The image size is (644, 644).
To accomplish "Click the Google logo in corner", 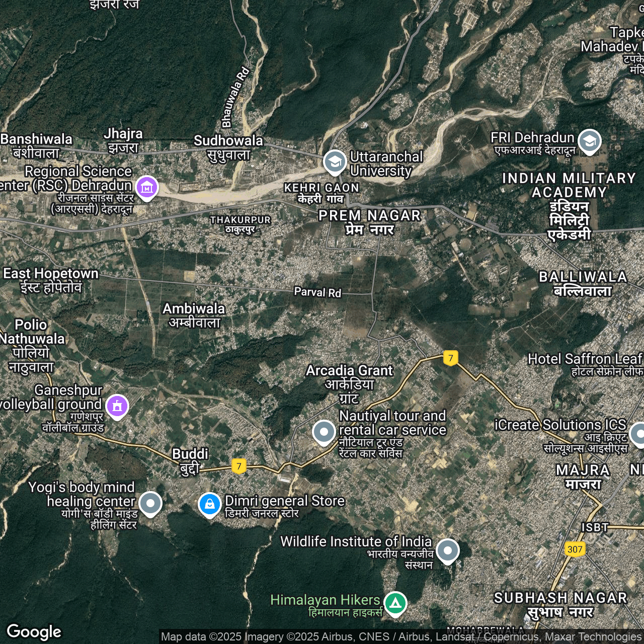I will click(x=34, y=632).
